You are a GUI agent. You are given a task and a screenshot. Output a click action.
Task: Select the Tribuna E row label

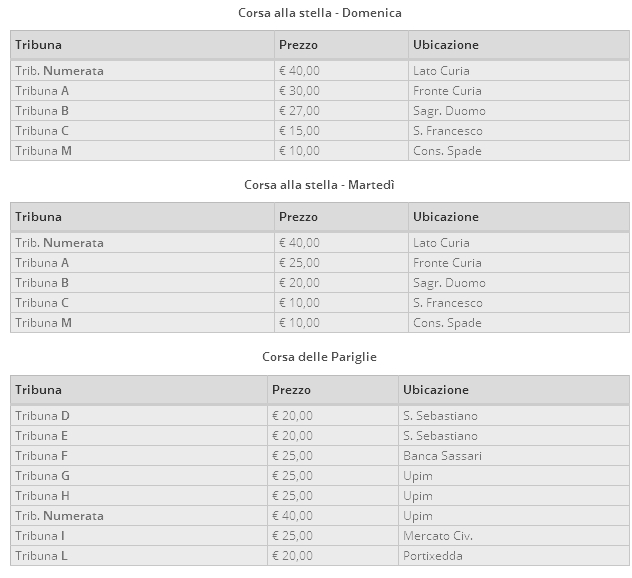pyautogui.click(x=42, y=436)
